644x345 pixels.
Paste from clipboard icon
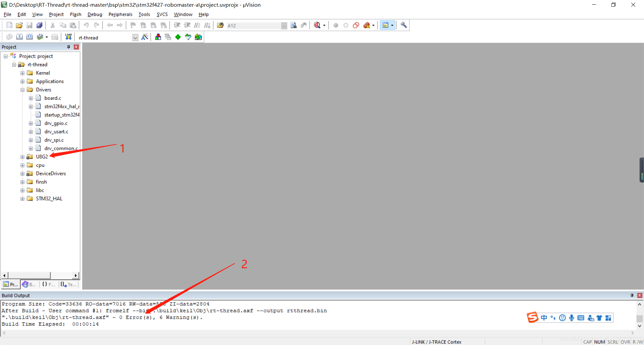[73, 25]
